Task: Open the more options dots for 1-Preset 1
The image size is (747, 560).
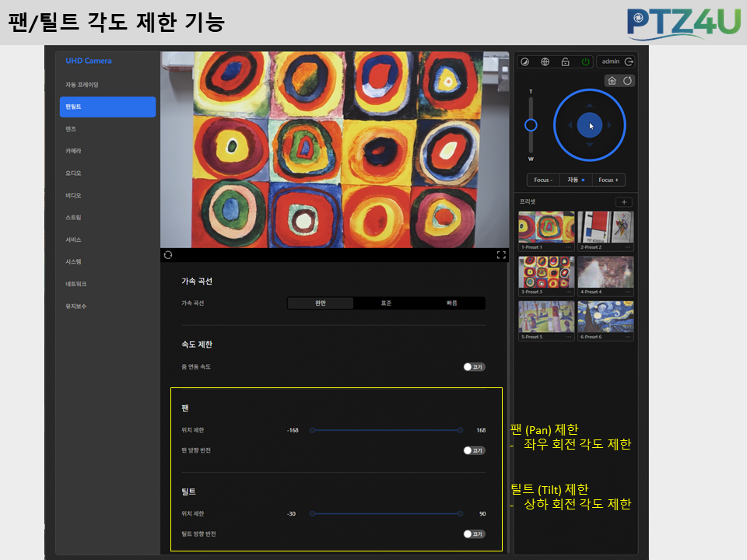Action: [x=568, y=247]
